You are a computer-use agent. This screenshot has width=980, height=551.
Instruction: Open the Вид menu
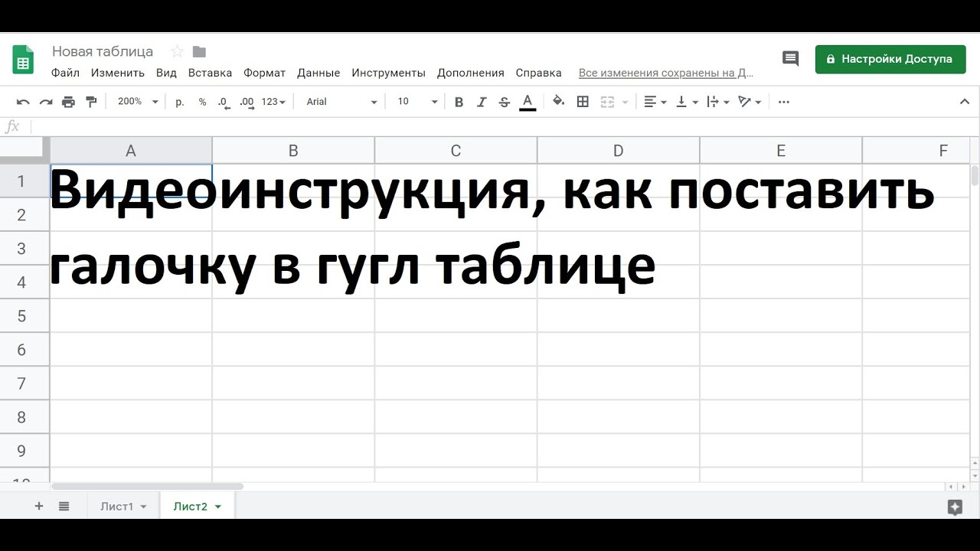(166, 73)
